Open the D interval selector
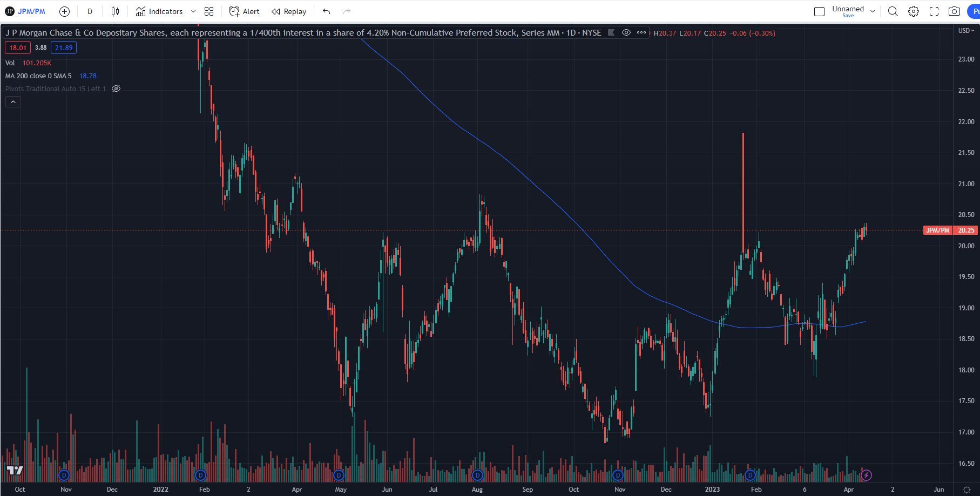The width and height of the screenshot is (980, 496). click(90, 11)
